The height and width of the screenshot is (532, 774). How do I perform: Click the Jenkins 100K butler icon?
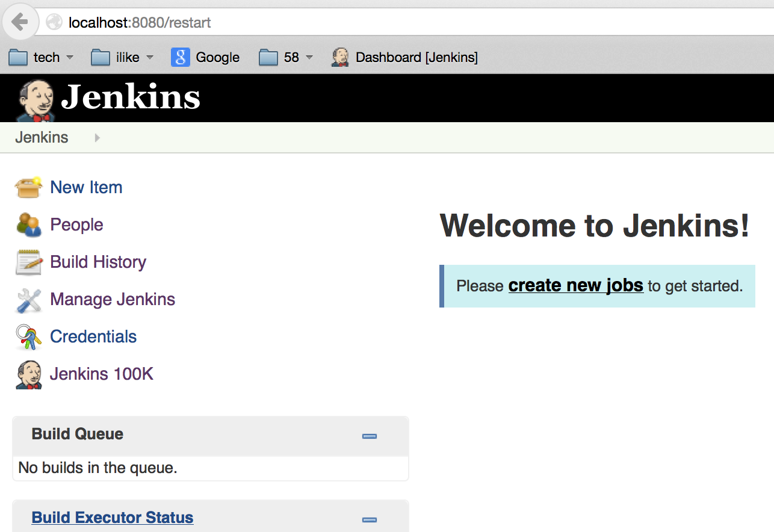point(28,374)
